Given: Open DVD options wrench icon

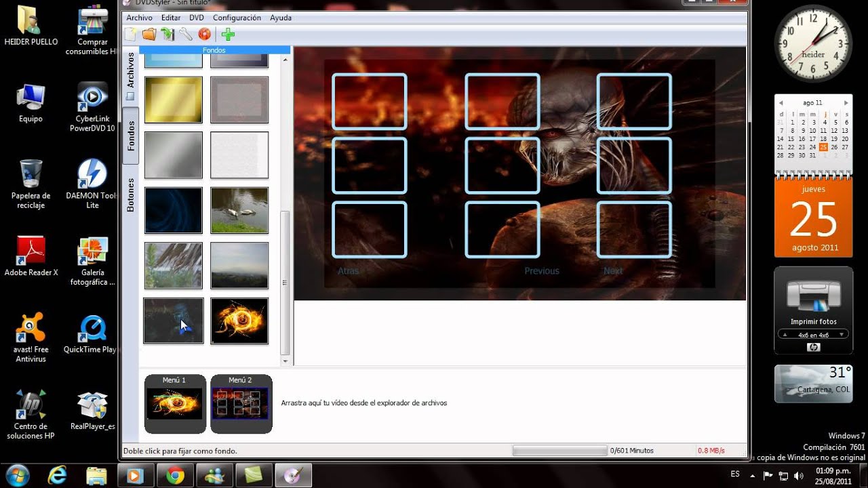Looking at the screenshot, I should pyautogui.click(x=185, y=34).
